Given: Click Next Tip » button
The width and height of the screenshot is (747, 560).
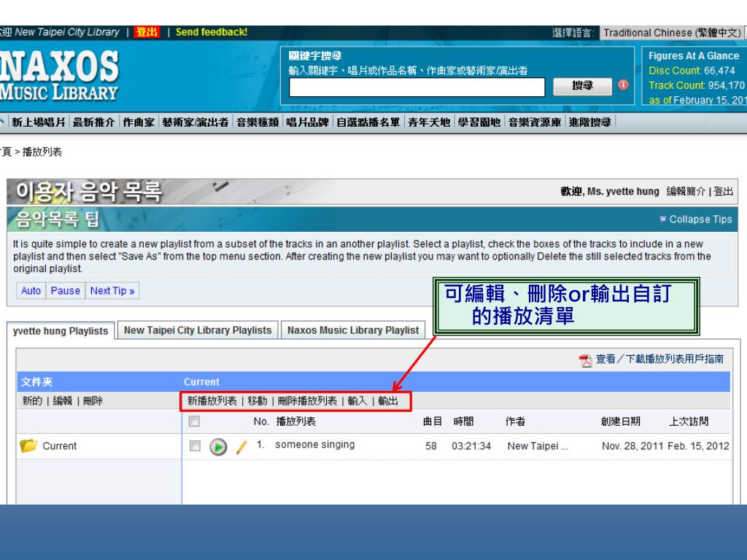Looking at the screenshot, I should click(112, 290).
